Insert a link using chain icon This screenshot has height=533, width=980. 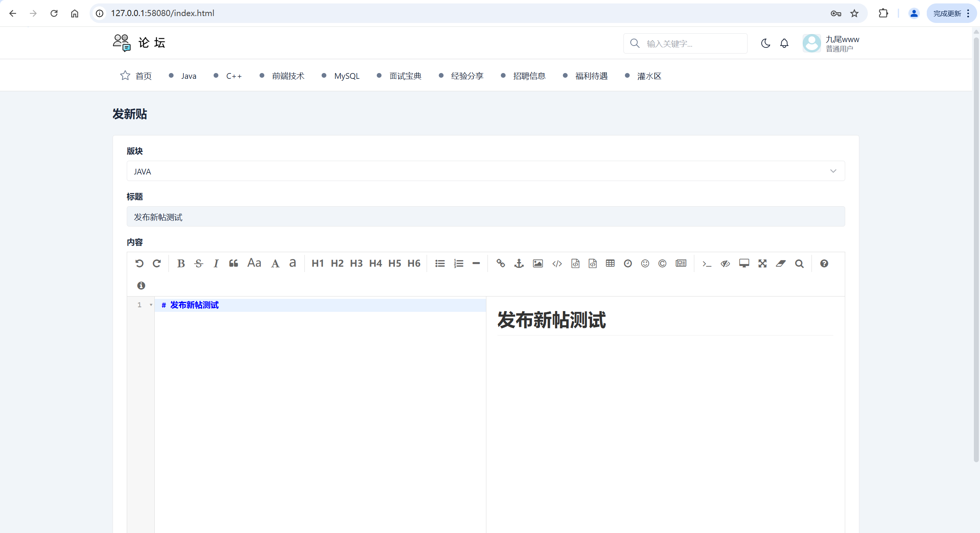click(x=501, y=263)
